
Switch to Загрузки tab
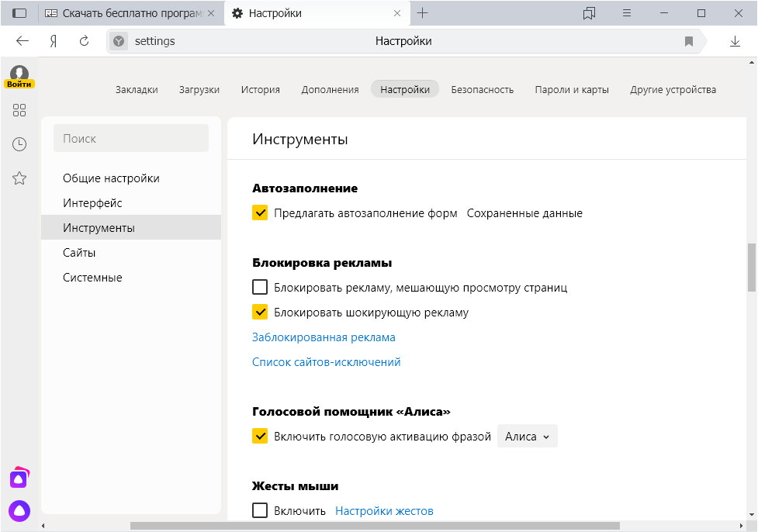pyautogui.click(x=199, y=89)
